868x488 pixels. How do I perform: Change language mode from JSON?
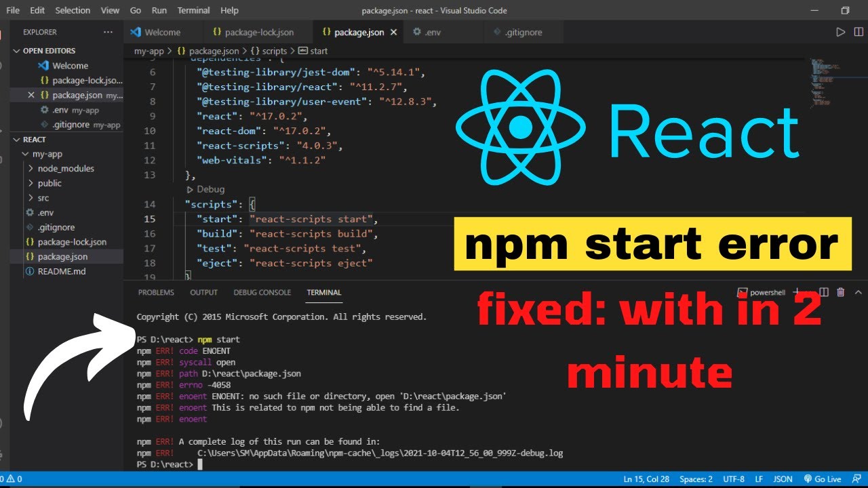783,479
